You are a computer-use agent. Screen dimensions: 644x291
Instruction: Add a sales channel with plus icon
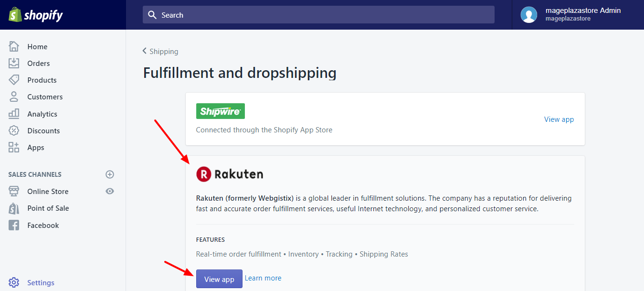pyautogui.click(x=110, y=174)
